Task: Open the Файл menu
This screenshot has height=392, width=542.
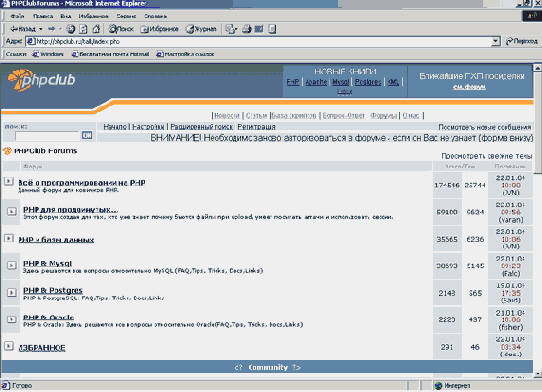Action: [x=17, y=16]
